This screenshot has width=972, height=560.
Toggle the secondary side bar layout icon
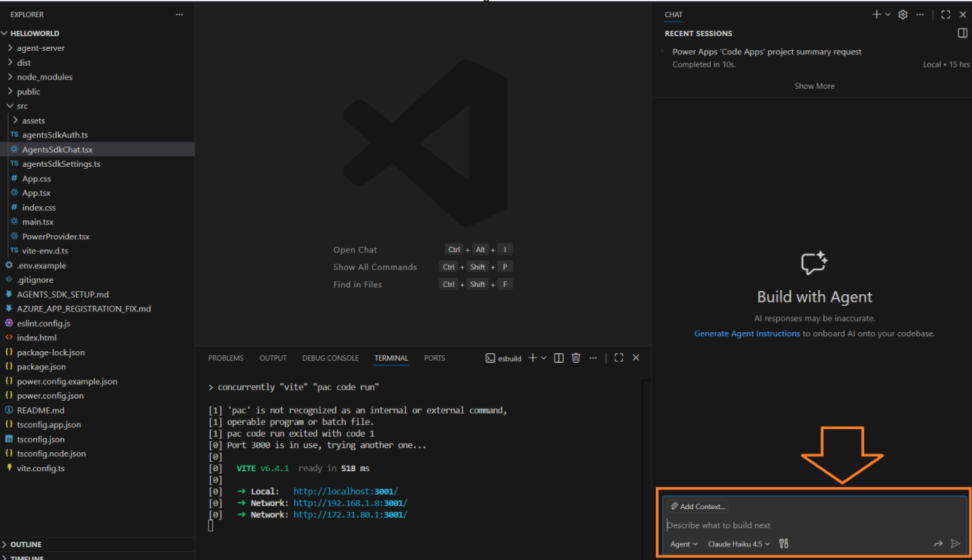[962, 33]
